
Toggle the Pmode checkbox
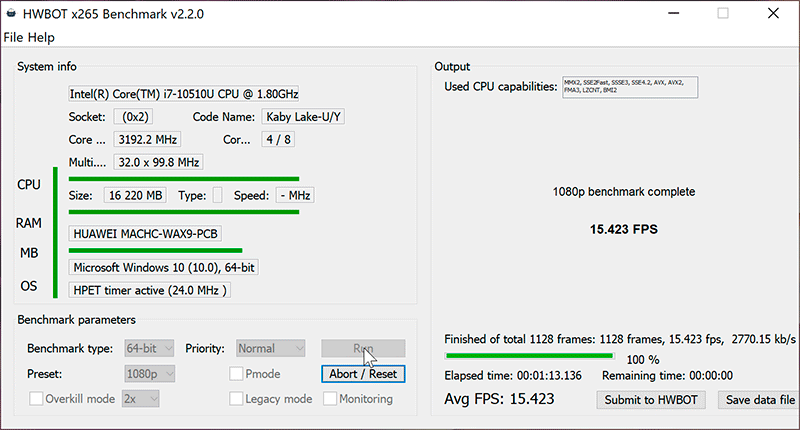coord(236,374)
